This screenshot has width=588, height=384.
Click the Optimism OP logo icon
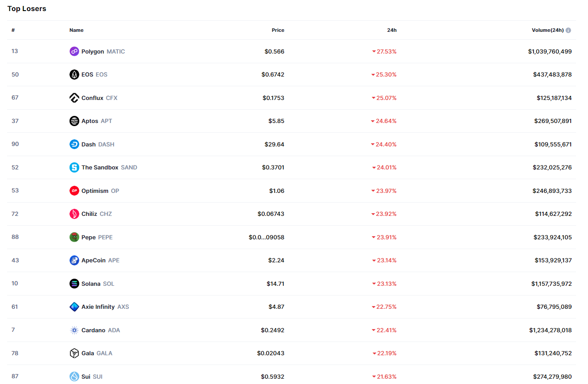pos(74,191)
